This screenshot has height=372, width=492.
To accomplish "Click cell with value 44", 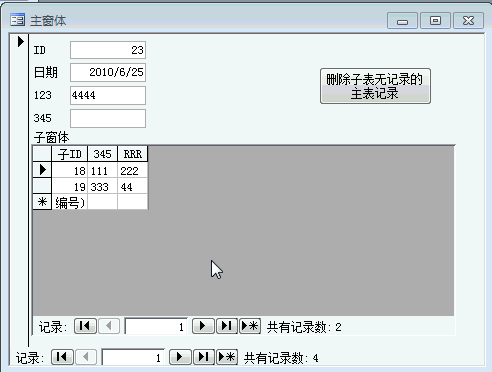I will [x=133, y=186].
